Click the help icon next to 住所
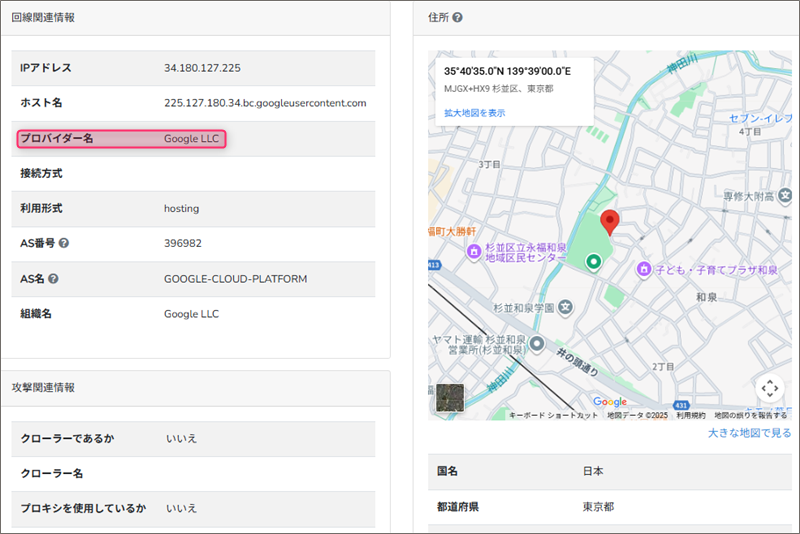 tap(458, 18)
